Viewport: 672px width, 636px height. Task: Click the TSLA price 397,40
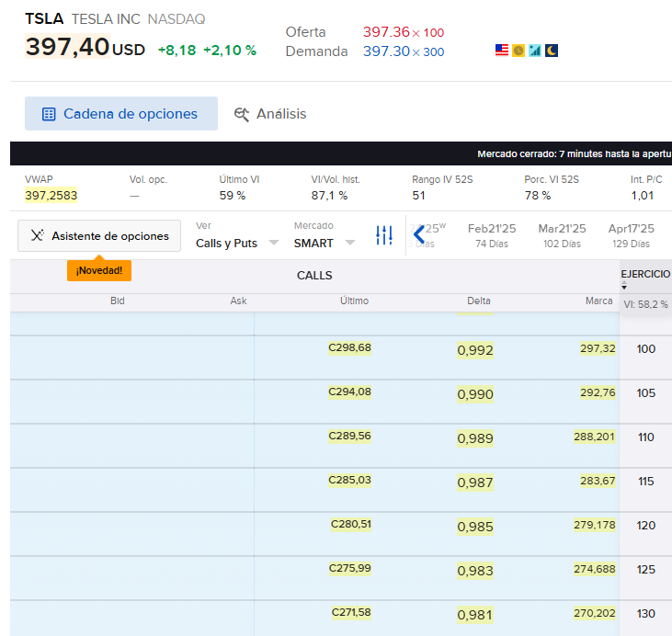tap(67, 46)
